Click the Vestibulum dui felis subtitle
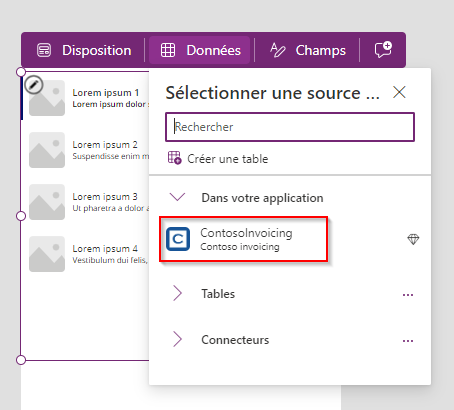This screenshot has width=454, height=410. click(x=110, y=260)
